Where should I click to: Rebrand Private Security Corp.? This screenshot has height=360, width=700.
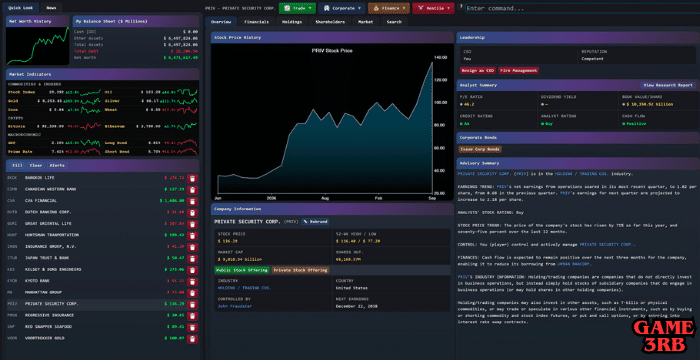point(316,222)
